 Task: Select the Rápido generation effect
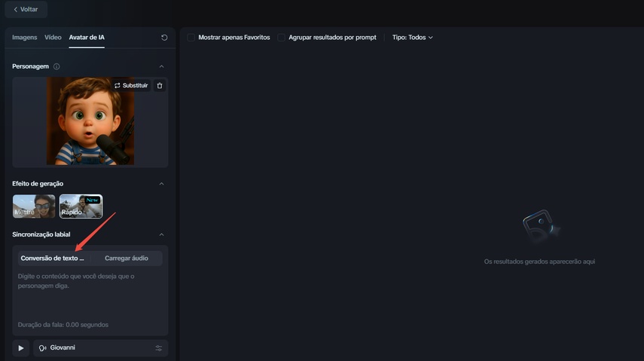(x=81, y=206)
